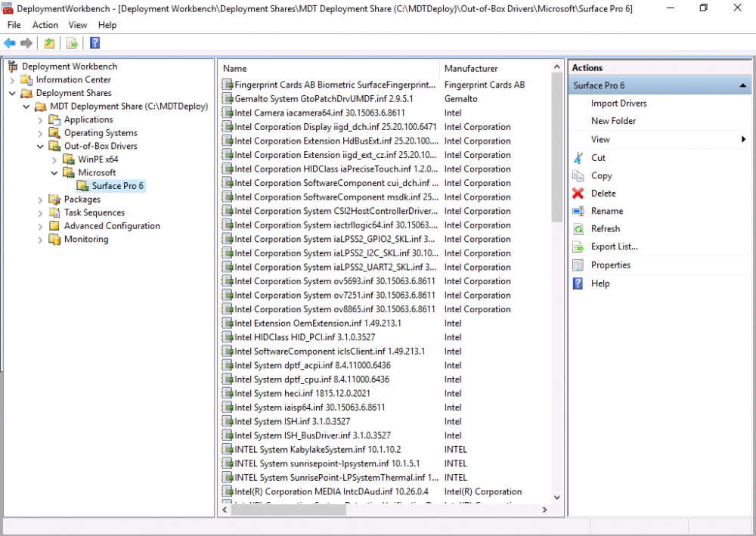Open the View submenu arrow in Actions
The width and height of the screenshot is (756, 536).
click(743, 139)
